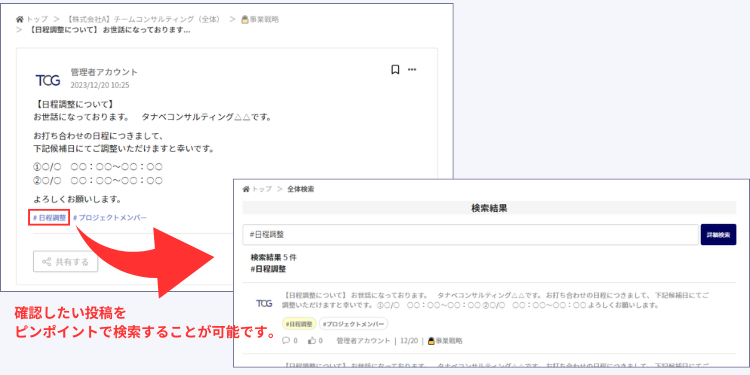This screenshot has width=750, height=375.
Task: Open 【株式会社A】チームコンサルティング（全体） breadcrumb
Action: coord(144,20)
